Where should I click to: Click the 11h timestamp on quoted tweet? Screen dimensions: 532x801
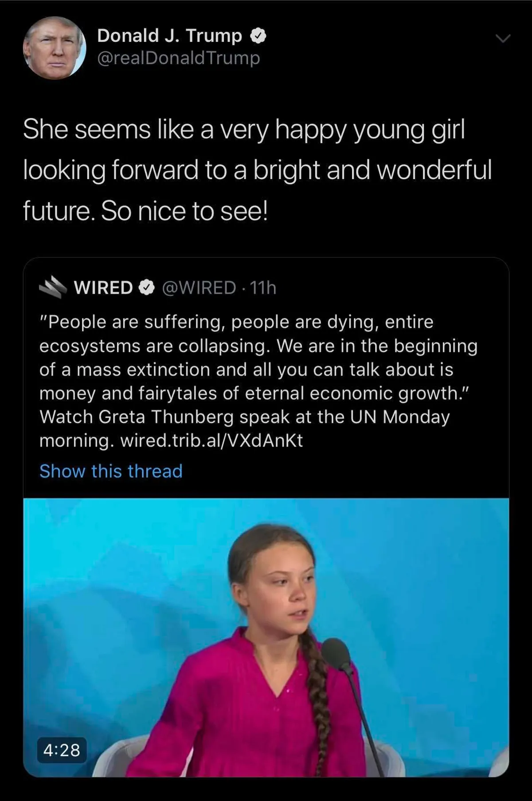pyautogui.click(x=263, y=287)
